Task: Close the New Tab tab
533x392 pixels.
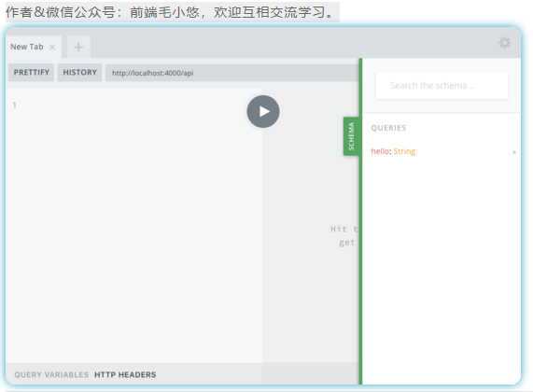Action: point(52,47)
